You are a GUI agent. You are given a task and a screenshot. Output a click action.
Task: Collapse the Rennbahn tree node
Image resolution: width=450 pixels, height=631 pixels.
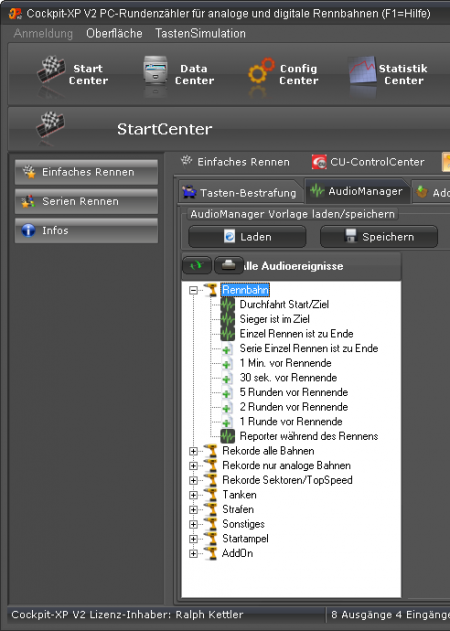tap(194, 290)
